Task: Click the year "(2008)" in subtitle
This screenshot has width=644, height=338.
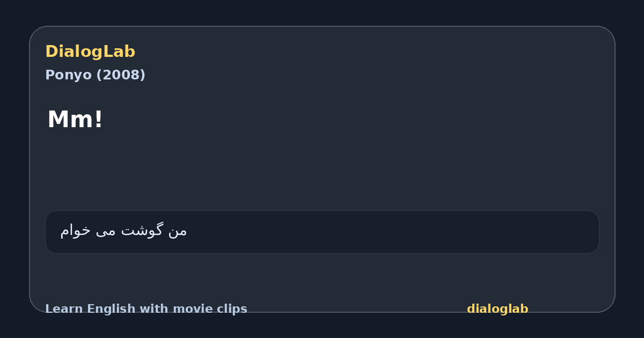Action: 121,75
